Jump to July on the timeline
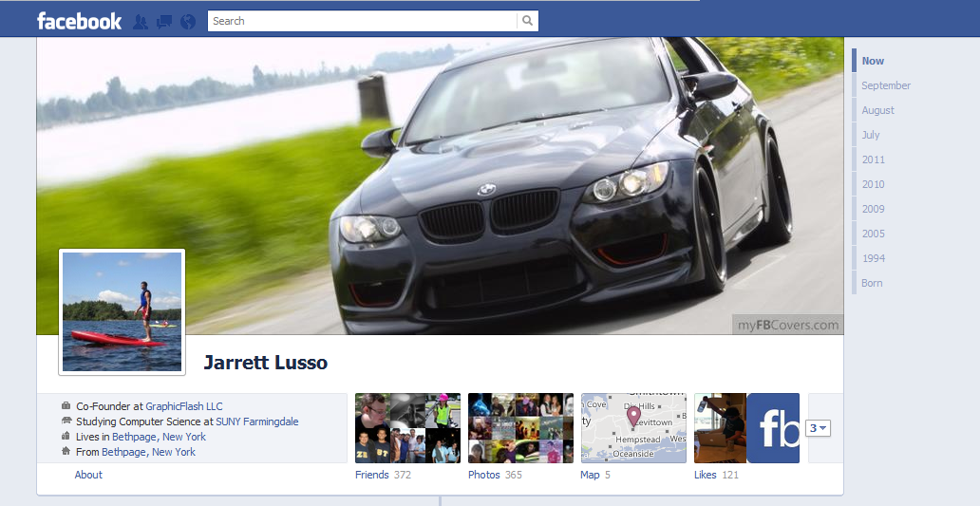This screenshot has height=506, width=980. click(870, 135)
